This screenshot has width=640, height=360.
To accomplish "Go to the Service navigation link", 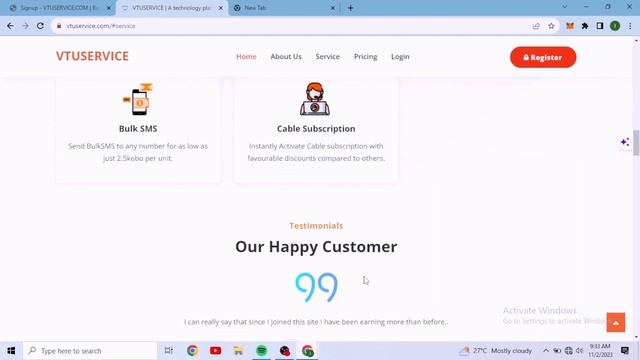I will (327, 57).
